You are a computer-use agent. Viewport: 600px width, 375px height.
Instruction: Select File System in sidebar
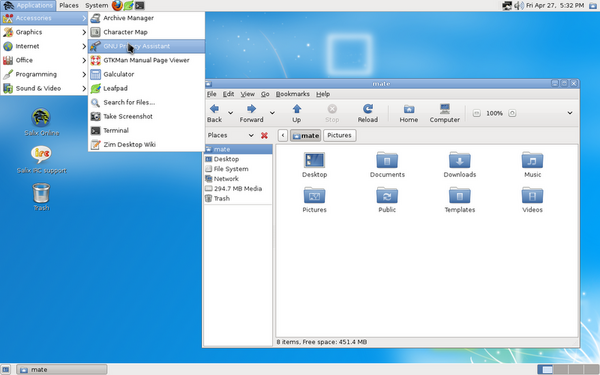(238, 169)
